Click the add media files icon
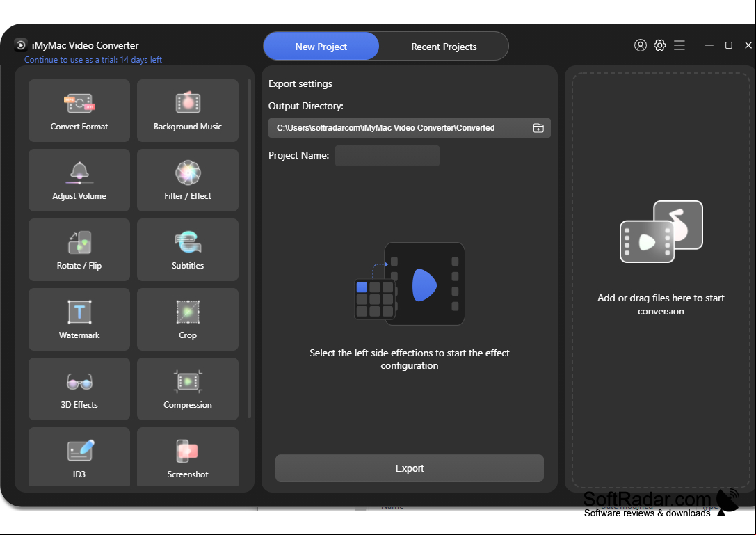Viewport: 756px width, 535px height. [x=661, y=232]
